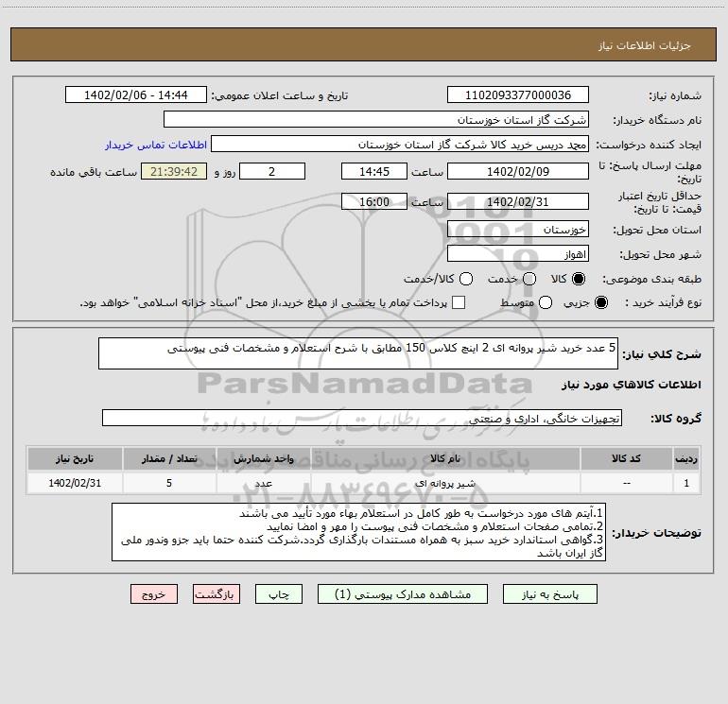Click the announcement date-time field 1402/02/06

136,94
